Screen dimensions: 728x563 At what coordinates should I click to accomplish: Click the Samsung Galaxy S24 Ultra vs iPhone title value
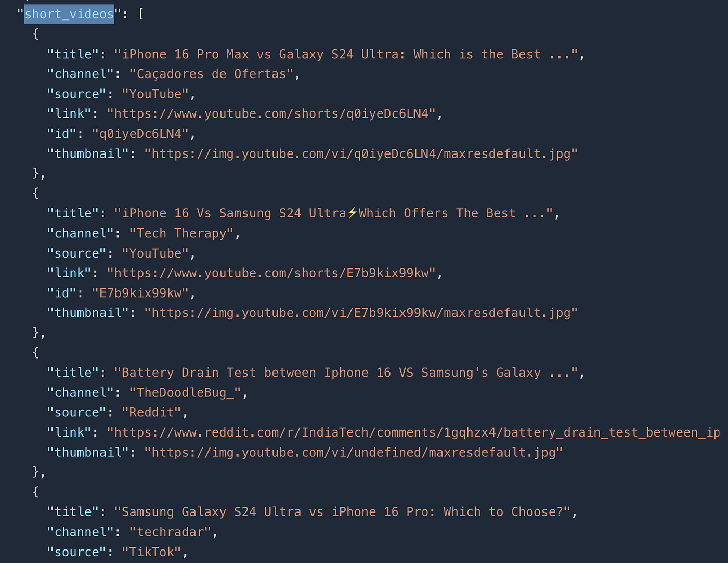tap(343, 512)
